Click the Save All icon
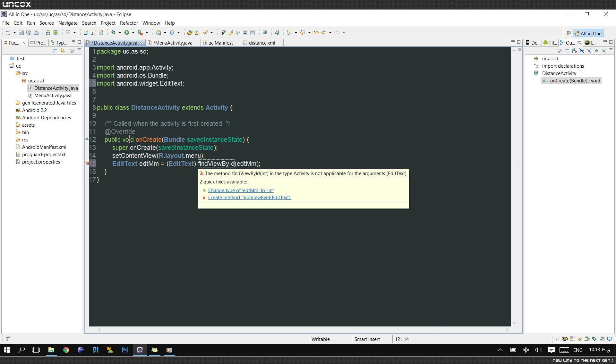 (x=29, y=32)
